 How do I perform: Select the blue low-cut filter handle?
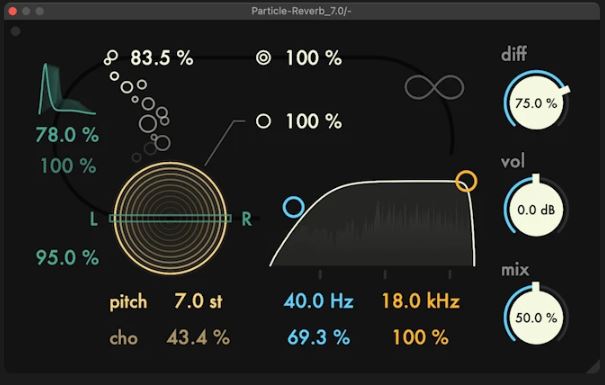[293, 207]
